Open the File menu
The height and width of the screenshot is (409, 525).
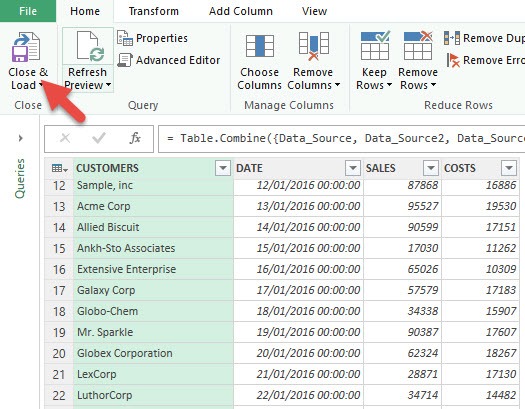[x=28, y=11]
